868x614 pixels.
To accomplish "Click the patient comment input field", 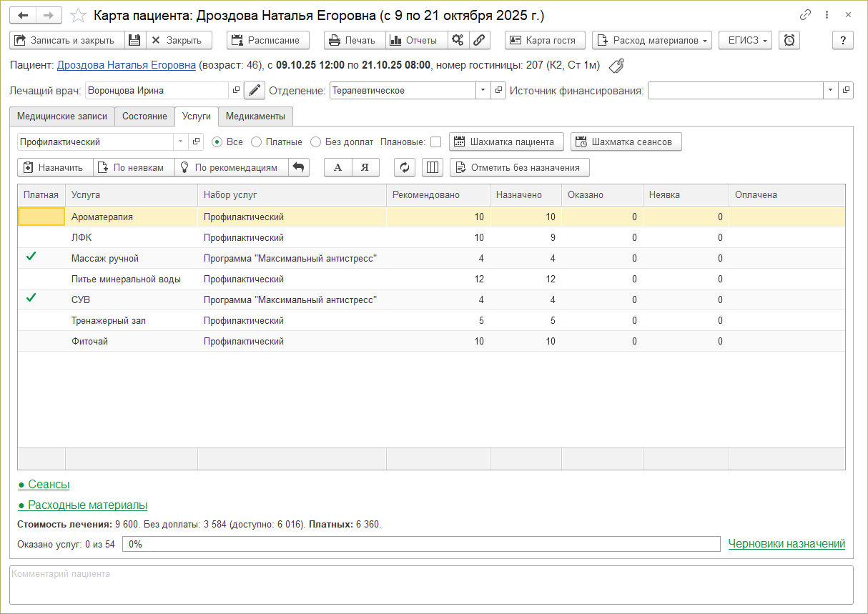I will (431, 585).
